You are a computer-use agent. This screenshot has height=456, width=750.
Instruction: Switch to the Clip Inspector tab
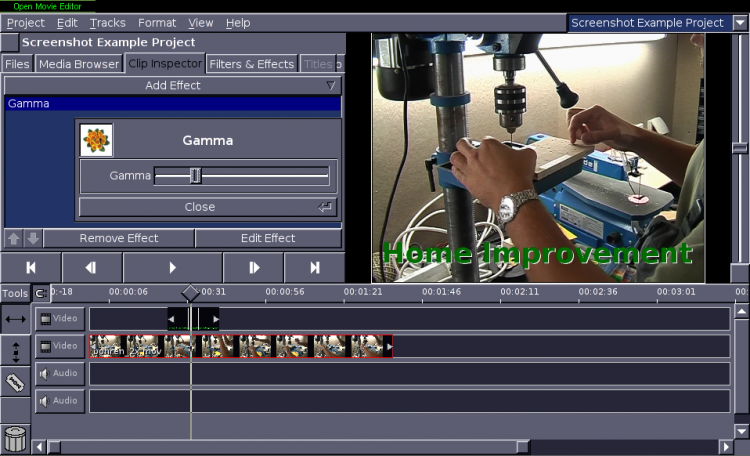(x=165, y=63)
